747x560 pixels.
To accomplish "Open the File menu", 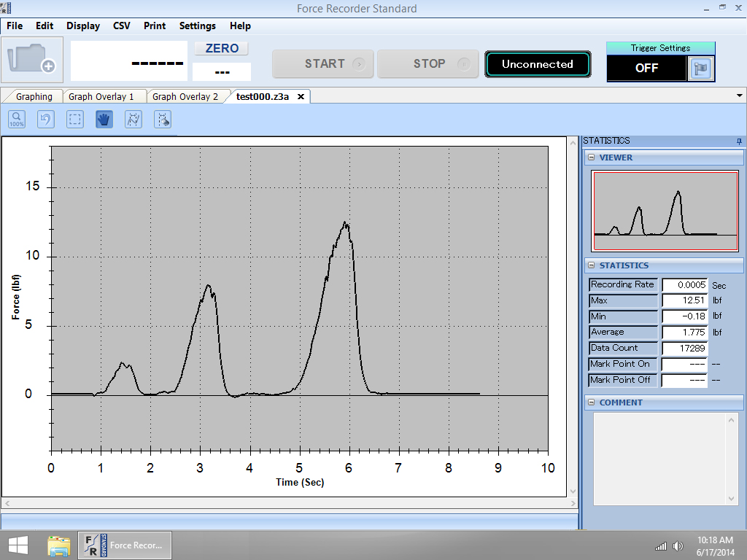I will tap(15, 26).
